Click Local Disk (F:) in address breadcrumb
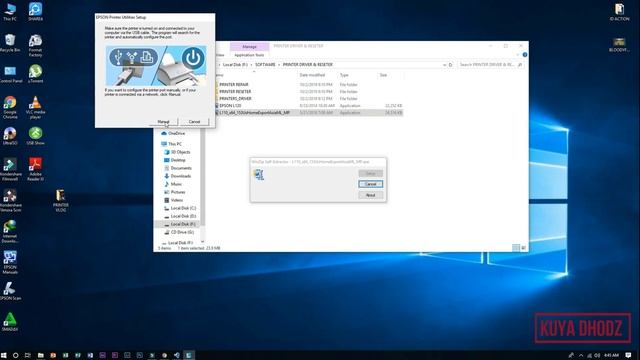Screen dimensions: 640x360 (x=235, y=64)
